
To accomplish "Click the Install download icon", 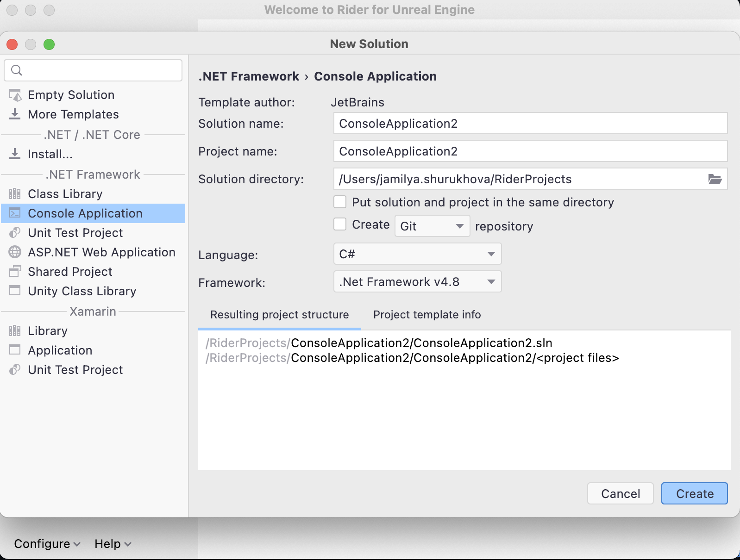I will tap(15, 154).
